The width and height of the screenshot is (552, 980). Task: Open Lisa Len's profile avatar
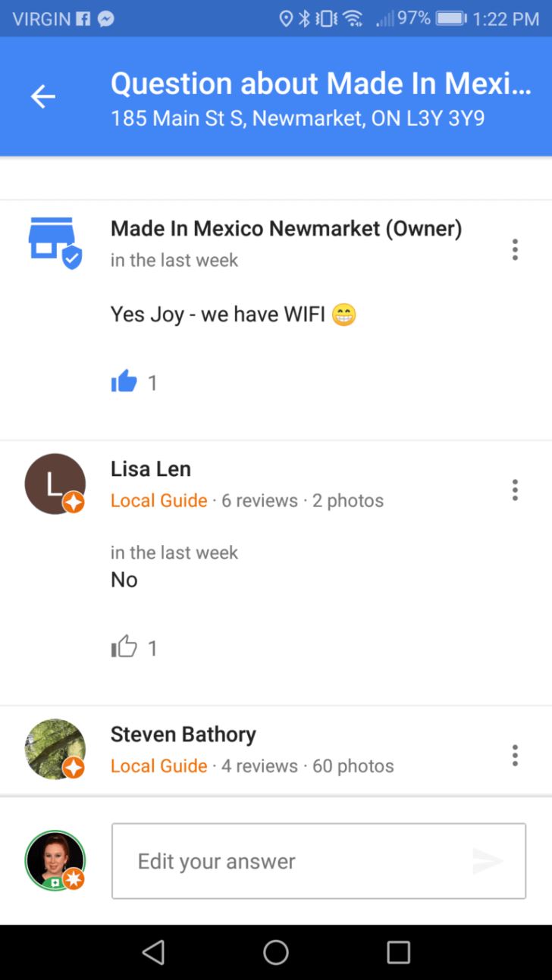click(x=55, y=484)
